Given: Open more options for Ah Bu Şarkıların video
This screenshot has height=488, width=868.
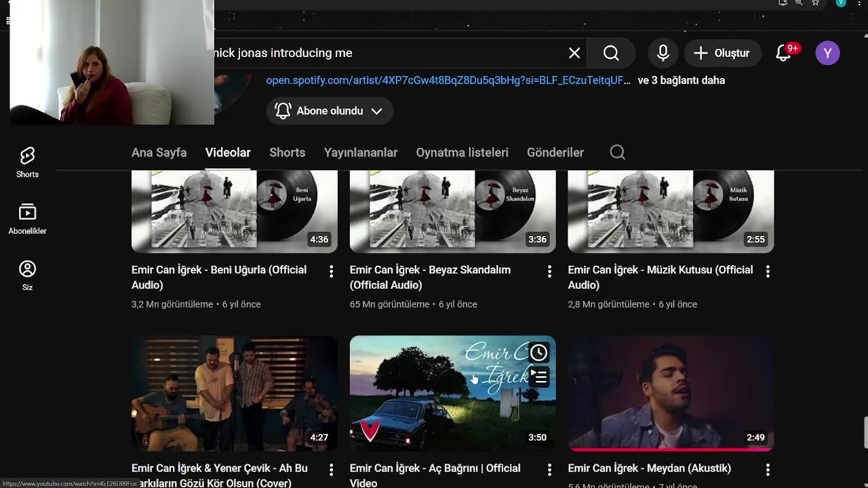Looking at the screenshot, I should [331, 470].
